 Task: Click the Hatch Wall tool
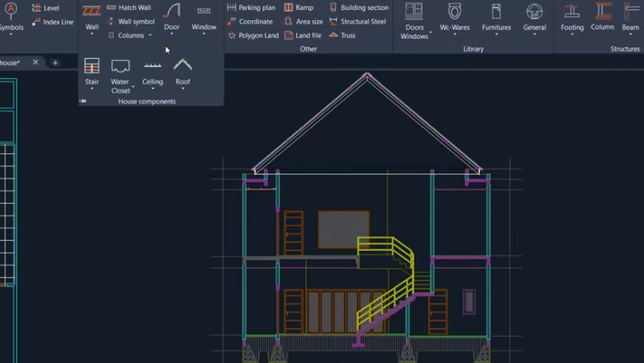coord(129,8)
